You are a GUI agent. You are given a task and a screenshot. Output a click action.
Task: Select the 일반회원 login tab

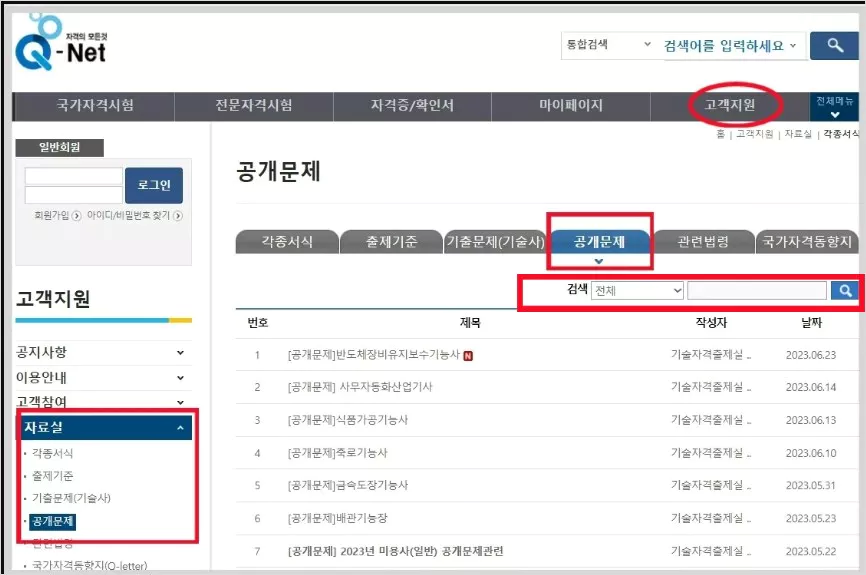click(60, 147)
